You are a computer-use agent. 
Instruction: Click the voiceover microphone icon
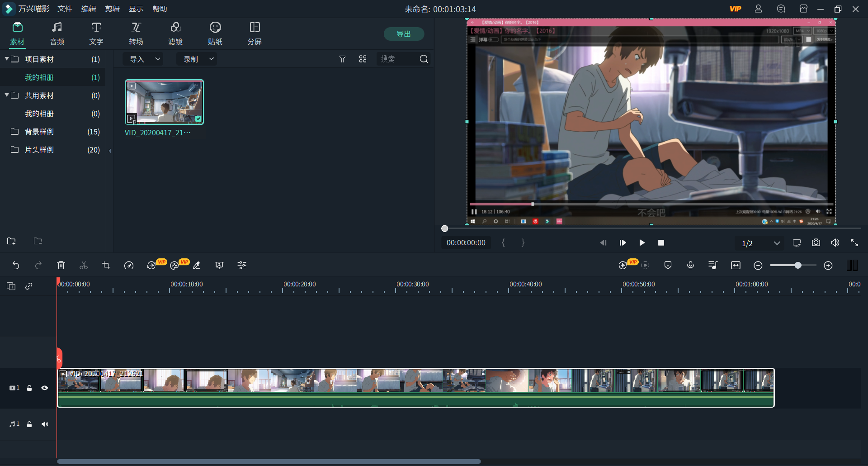[690, 266]
